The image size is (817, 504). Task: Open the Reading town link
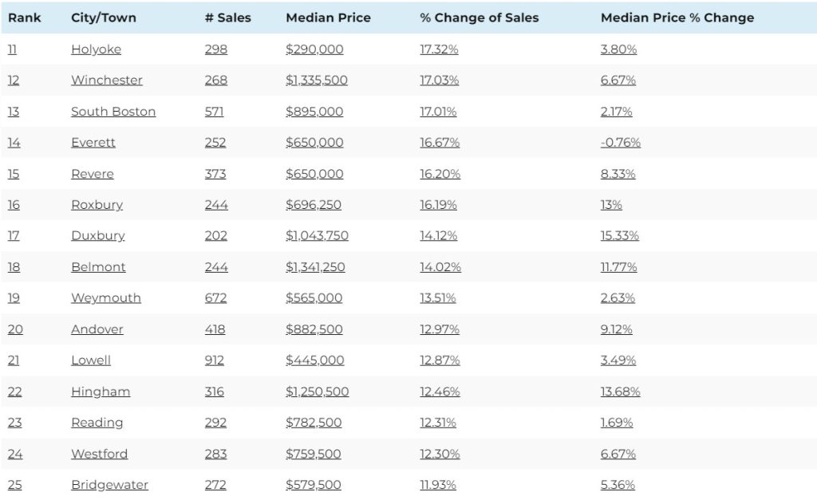[97, 423]
